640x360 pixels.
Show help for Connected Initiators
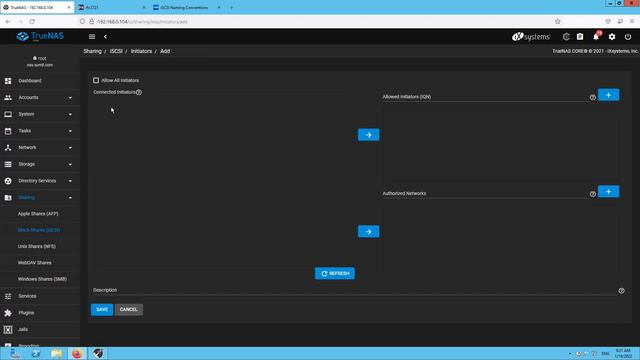(x=139, y=92)
